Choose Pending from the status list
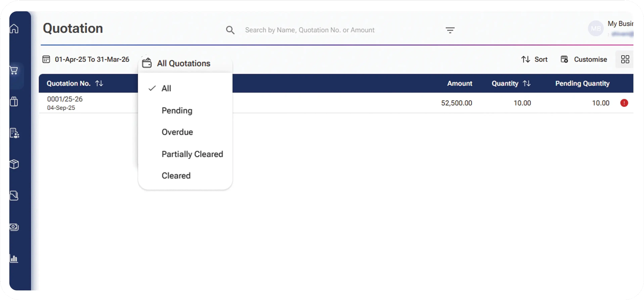644x300 pixels. tap(177, 111)
